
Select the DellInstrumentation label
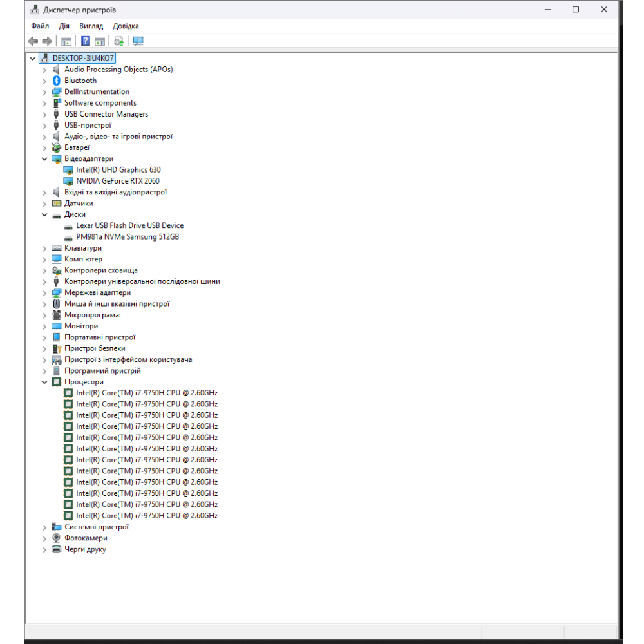(97, 91)
